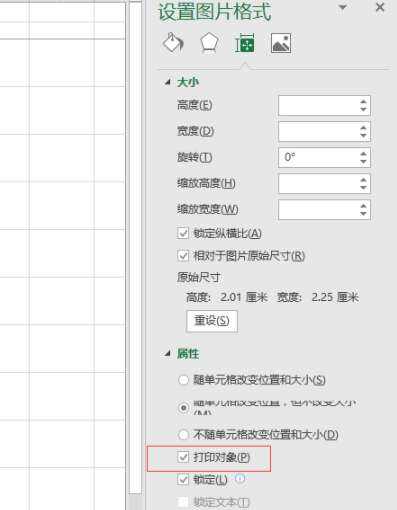The image size is (397, 510).
Task: Click the 高度: 2.01 厘米 text
Action: tap(227, 297)
